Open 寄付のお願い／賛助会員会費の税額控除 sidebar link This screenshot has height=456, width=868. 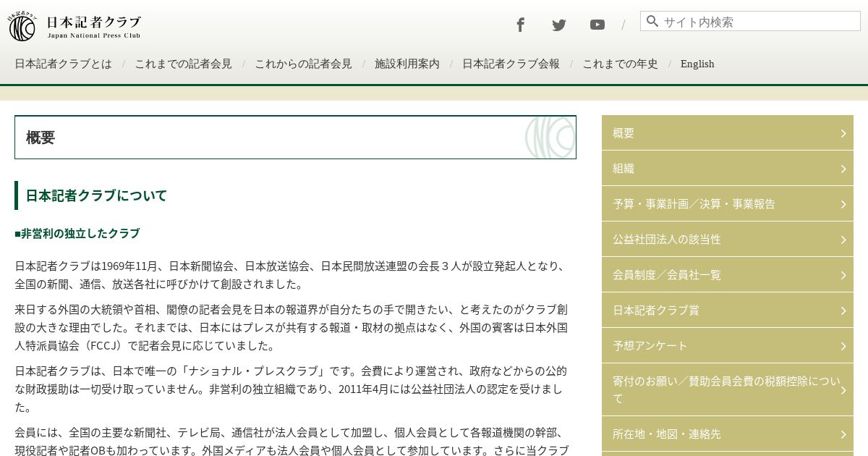point(728,389)
